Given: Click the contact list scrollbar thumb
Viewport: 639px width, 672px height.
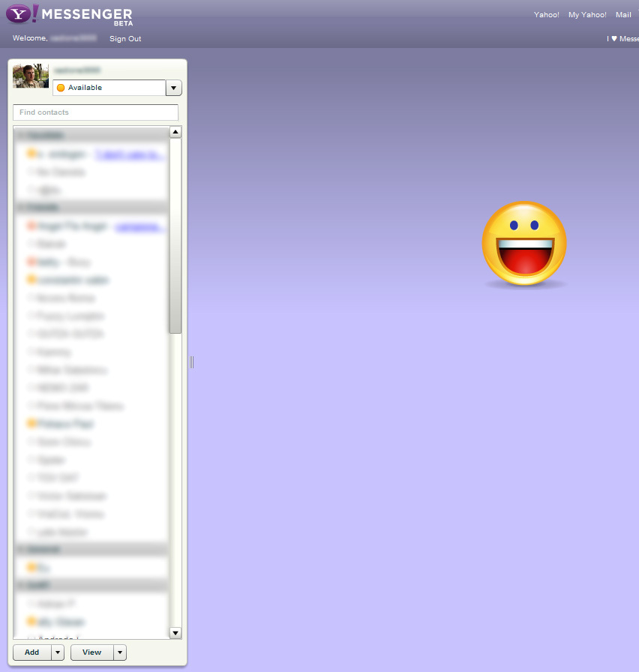Looking at the screenshot, I should (175, 235).
